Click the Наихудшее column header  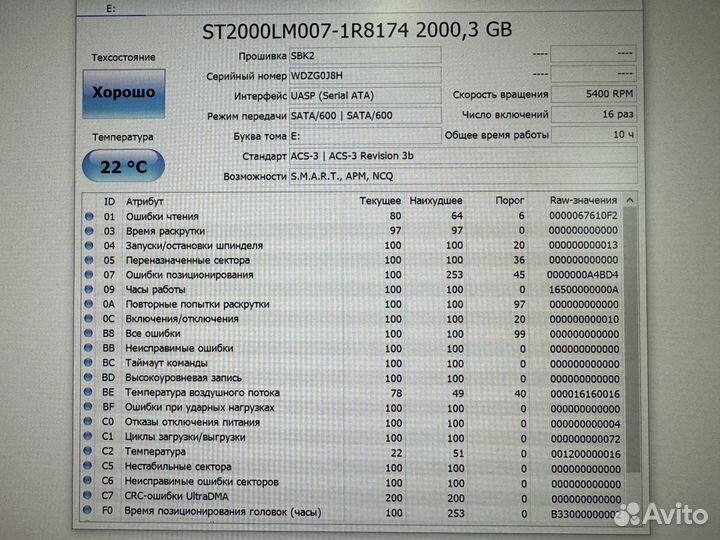(436, 201)
